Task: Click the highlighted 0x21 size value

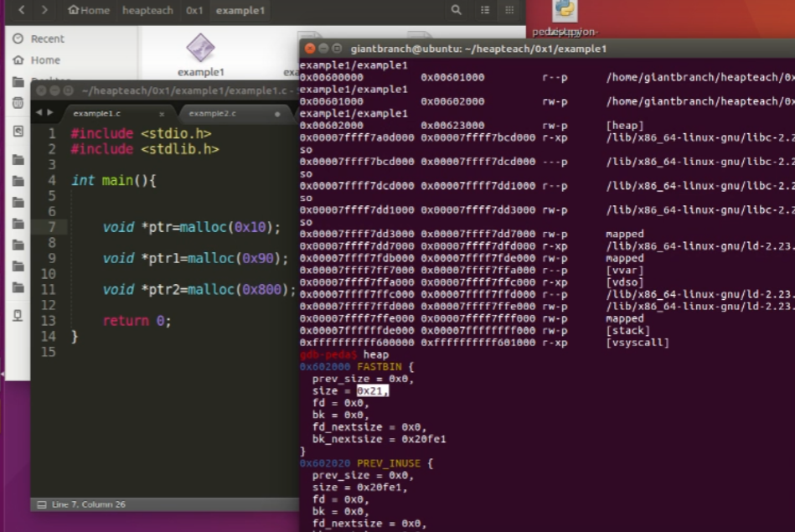Action: (x=372, y=391)
